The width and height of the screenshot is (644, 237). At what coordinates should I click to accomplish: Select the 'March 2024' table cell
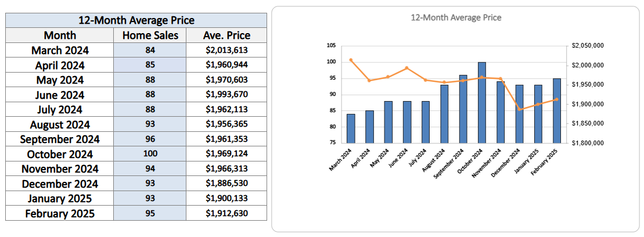coord(60,51)
